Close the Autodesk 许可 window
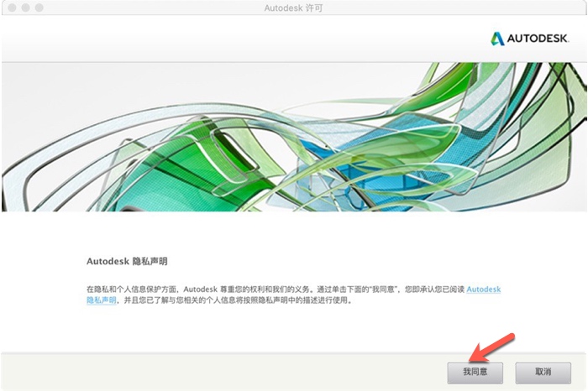The width and height of the screenshot is (588, 391). (12, 8)
